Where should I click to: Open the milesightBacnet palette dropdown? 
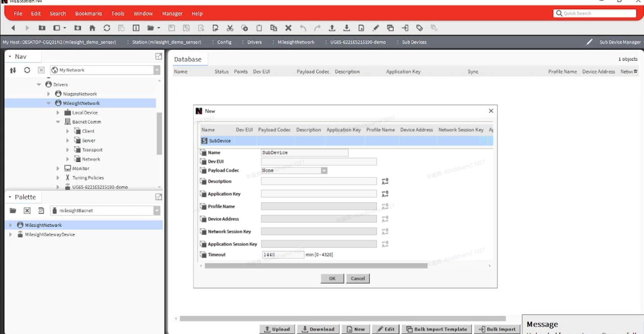pyautogui.click(x=157, y=211)
